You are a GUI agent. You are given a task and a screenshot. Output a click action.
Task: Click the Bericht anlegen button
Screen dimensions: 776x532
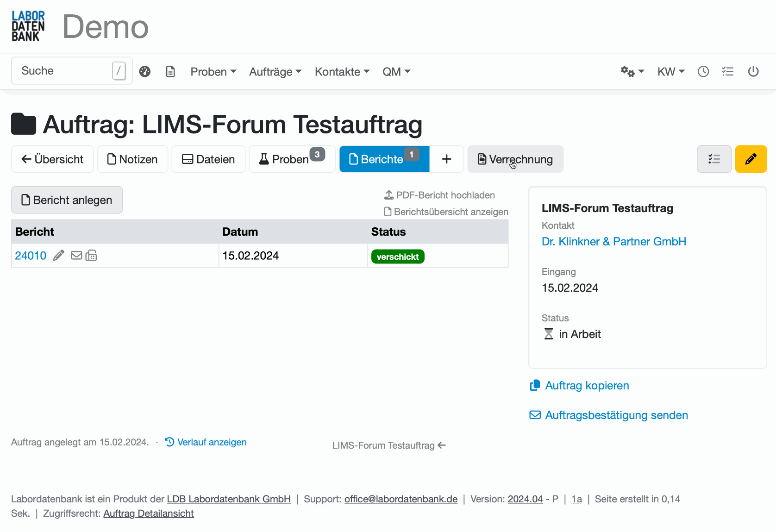[67, 200]
